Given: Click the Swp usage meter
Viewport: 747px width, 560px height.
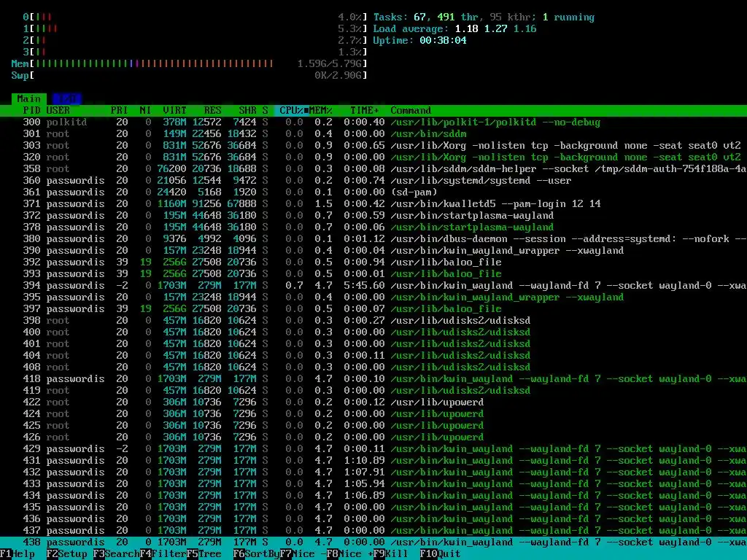Looking at the screenshot, I should [x=189, y=75].
